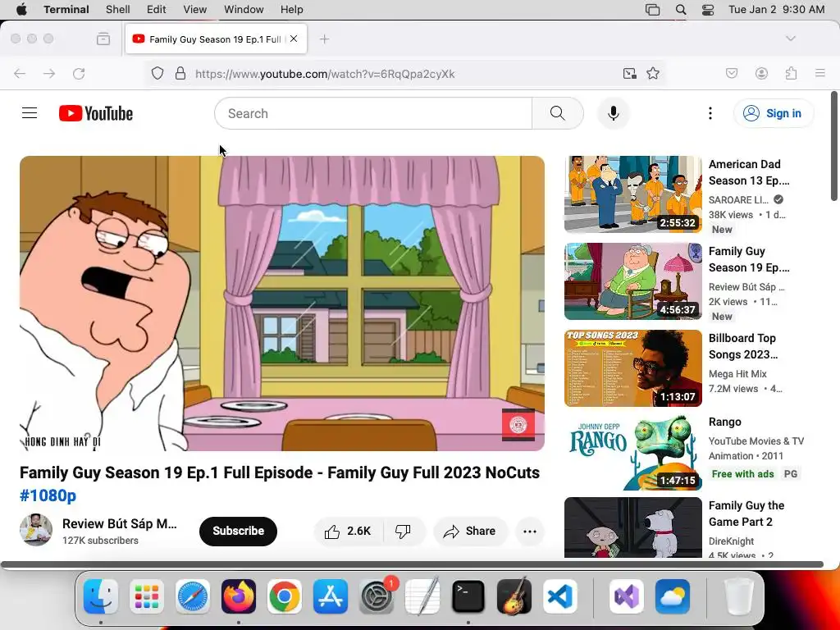Open the Edit menu
The width and height of the screenshot is (840, 630).
point(157,10)
